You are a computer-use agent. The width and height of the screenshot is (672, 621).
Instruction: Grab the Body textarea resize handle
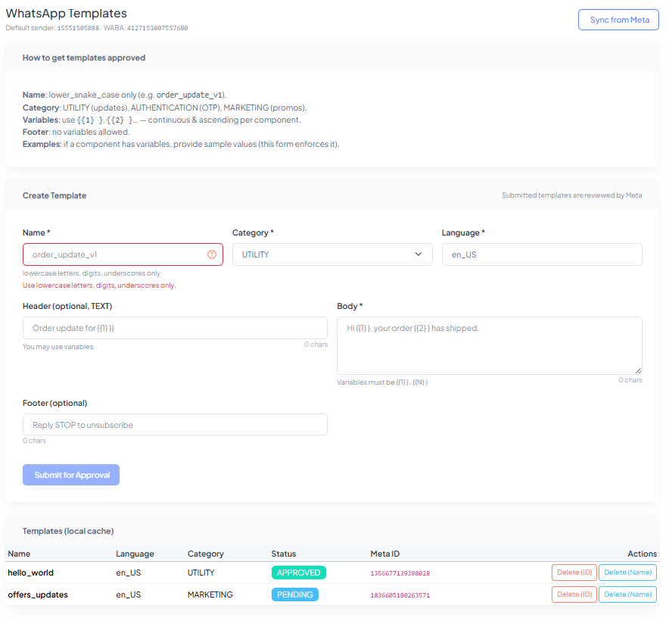638,370
